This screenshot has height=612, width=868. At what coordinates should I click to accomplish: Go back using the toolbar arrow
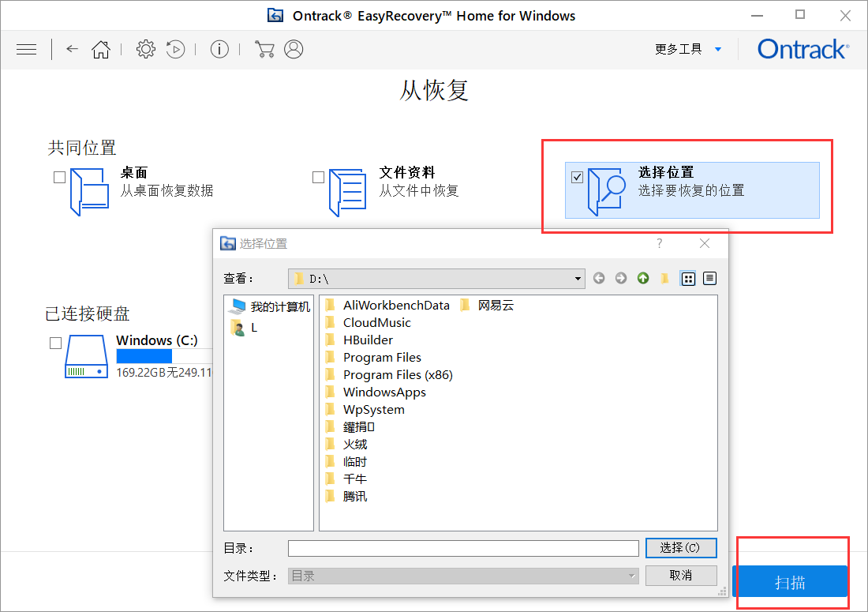click(72, 49)
